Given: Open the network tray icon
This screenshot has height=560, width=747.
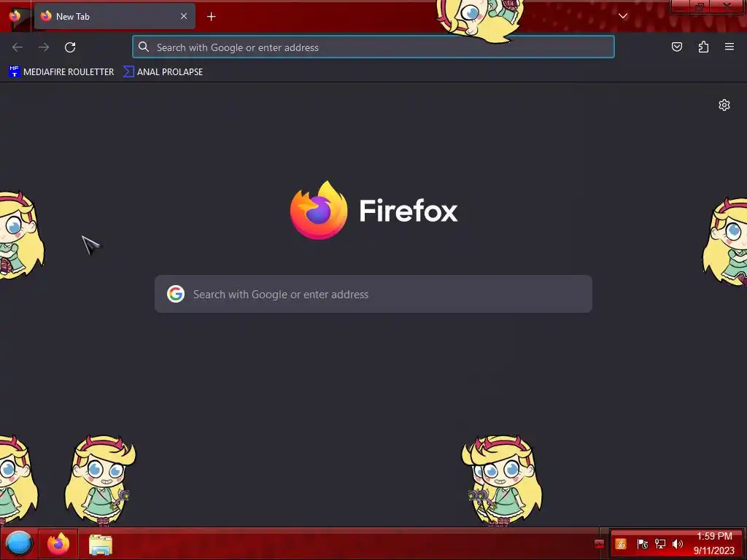Looking at the screenshot, I should (659, 544).
